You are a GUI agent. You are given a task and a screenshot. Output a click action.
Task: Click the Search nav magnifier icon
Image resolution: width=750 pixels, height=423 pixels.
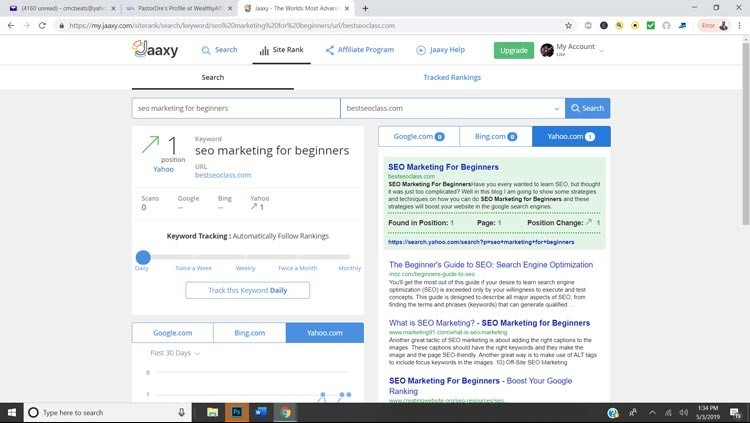(206, 50)
